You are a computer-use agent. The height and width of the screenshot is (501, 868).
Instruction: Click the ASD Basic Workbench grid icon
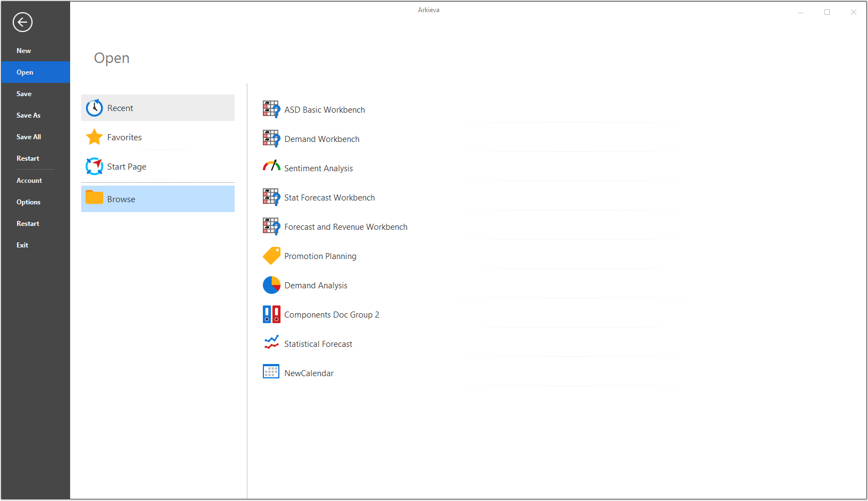click(271, 109)
